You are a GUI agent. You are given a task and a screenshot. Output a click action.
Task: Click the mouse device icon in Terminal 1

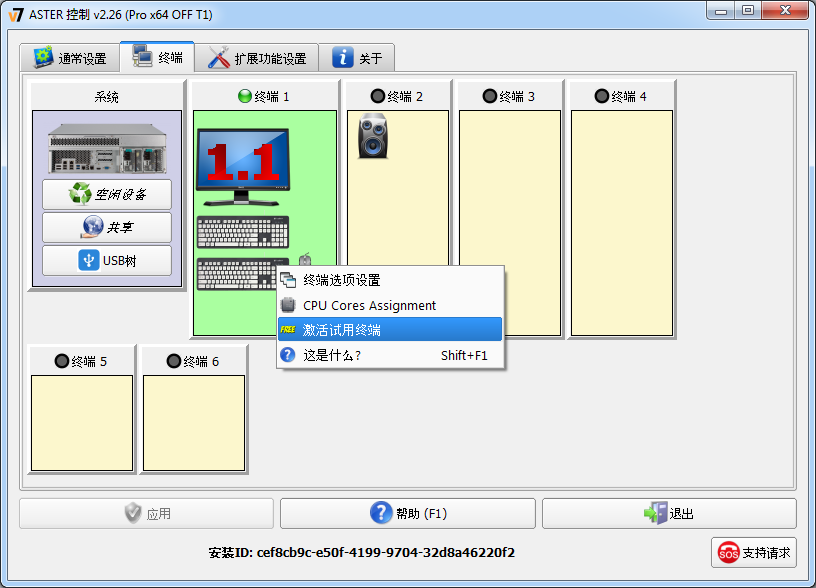(x=305, y=259)
